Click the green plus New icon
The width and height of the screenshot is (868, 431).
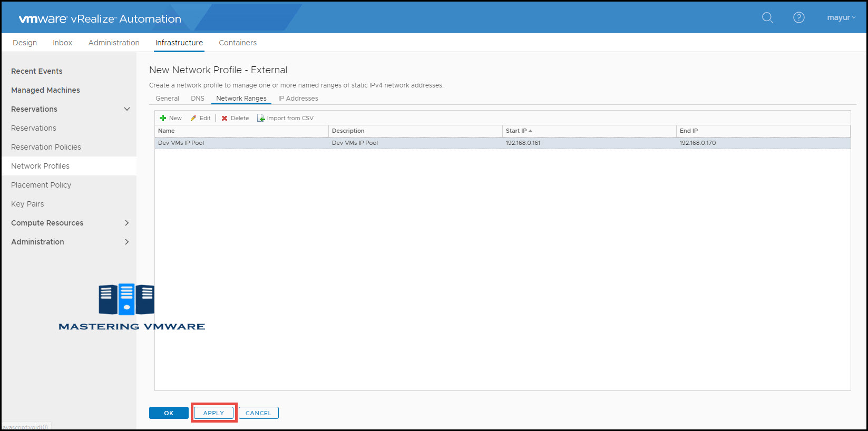[x=163, y=118]
